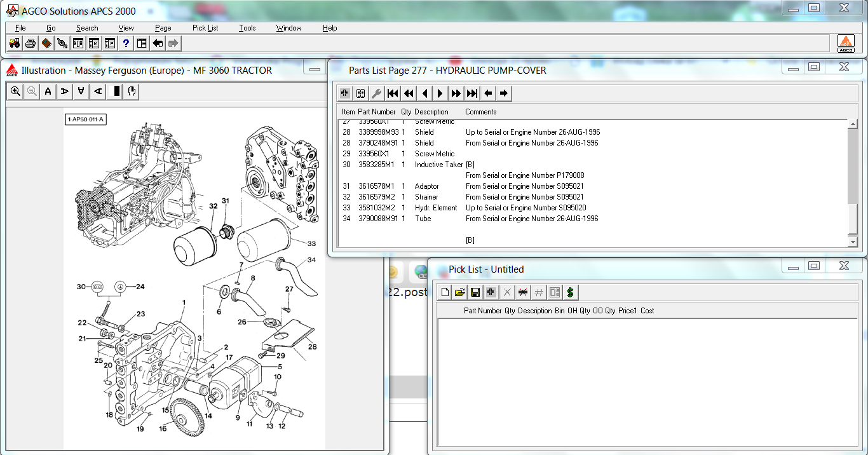Click the grayed forward arrow in main toolbar
The image size is (868, 455).
(173, 43)
